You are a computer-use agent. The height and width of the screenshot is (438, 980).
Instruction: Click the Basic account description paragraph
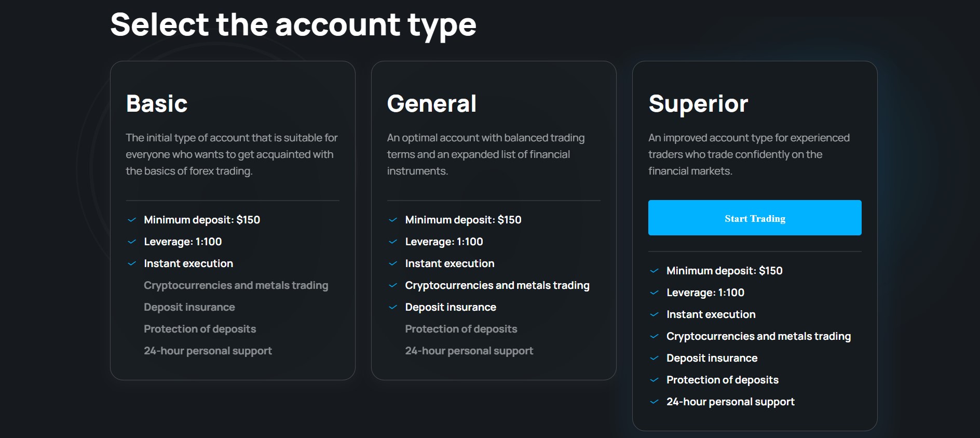point(232,154)
